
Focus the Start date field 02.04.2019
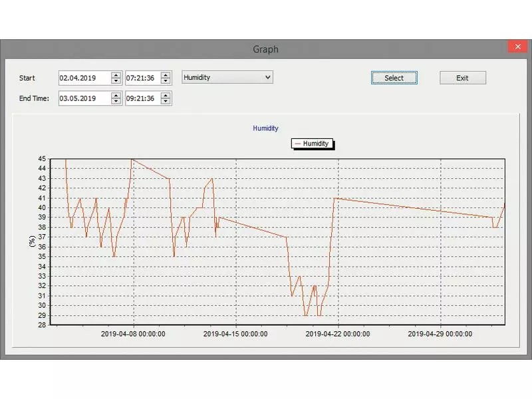click(x=84, y=78)
